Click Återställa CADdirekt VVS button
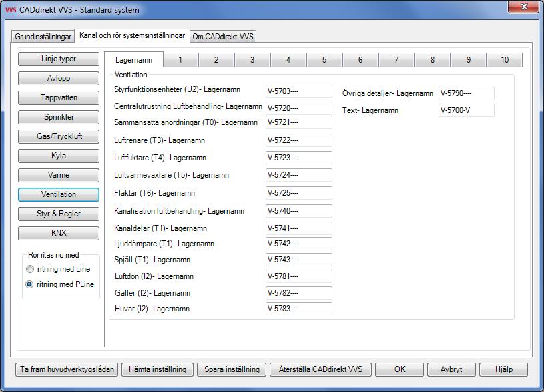The image size is (544, 392). (320, 369)
